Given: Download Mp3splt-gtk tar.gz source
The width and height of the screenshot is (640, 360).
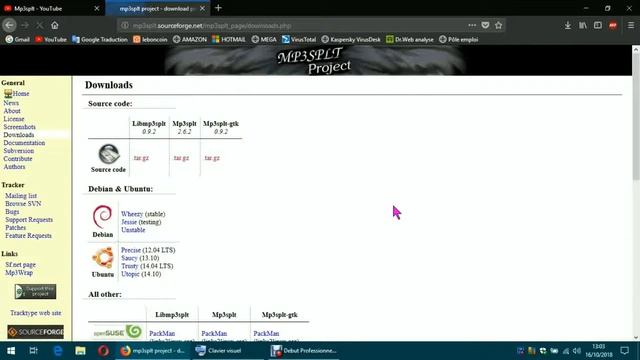Looking at the screenshot, I should point(212,158).
